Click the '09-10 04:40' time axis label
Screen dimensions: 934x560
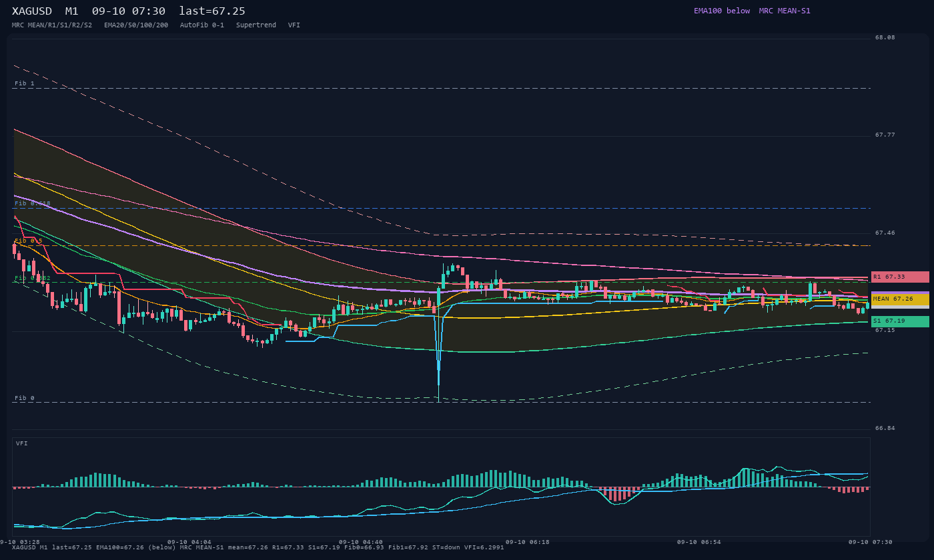coord(361,542)
